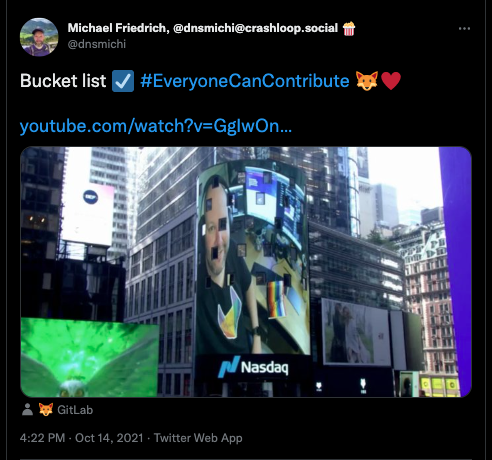Open the tweet's three-dot more options menu
The width and height of the screenshot is (492, 460).
(x=464, y=29)
